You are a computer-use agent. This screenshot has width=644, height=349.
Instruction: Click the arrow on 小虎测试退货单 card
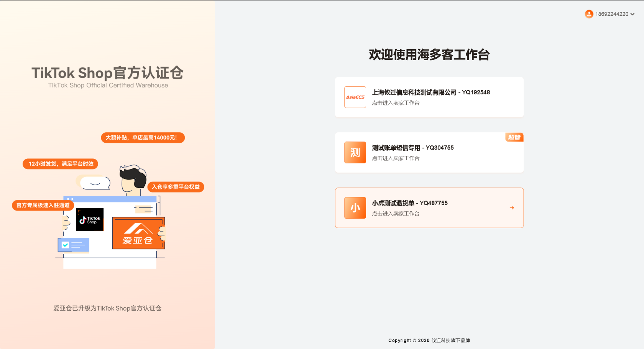pos(512,208)
